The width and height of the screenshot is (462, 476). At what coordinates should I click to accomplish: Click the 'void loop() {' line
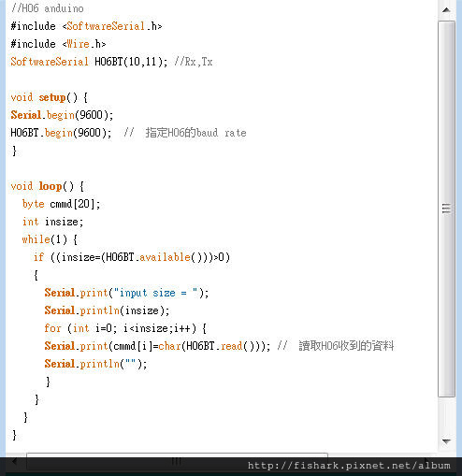[48, 186]
